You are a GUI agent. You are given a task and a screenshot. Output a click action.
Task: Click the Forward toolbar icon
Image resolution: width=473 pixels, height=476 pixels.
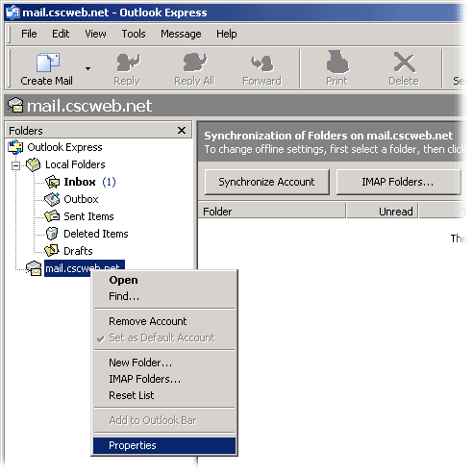coord(262,63)
